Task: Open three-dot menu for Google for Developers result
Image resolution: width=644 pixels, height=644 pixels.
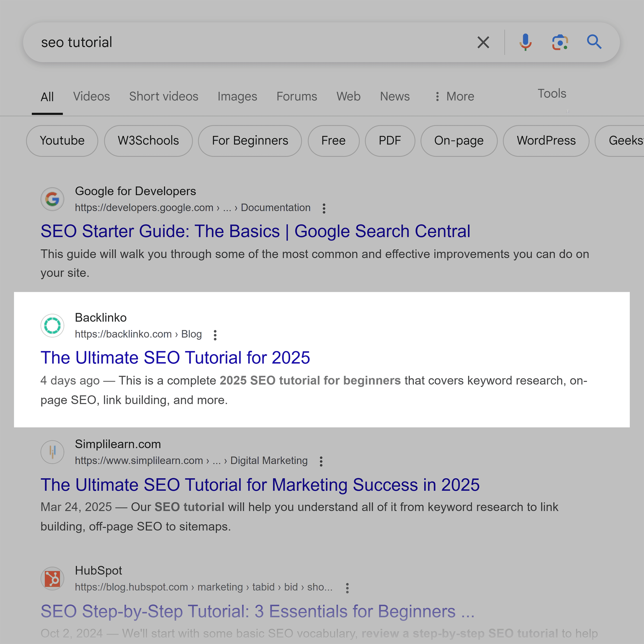Action: click(x=324, y=208)
